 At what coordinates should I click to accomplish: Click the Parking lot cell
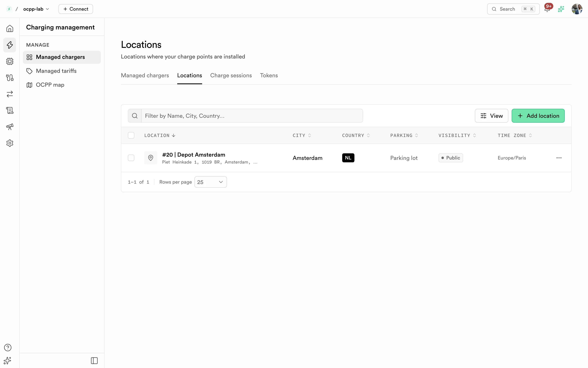[404, 158]
